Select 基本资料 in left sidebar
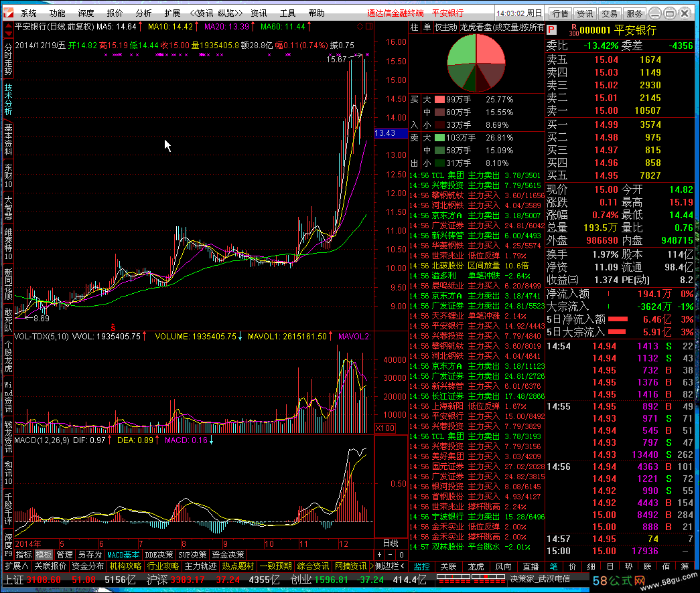 pos(9,139)
